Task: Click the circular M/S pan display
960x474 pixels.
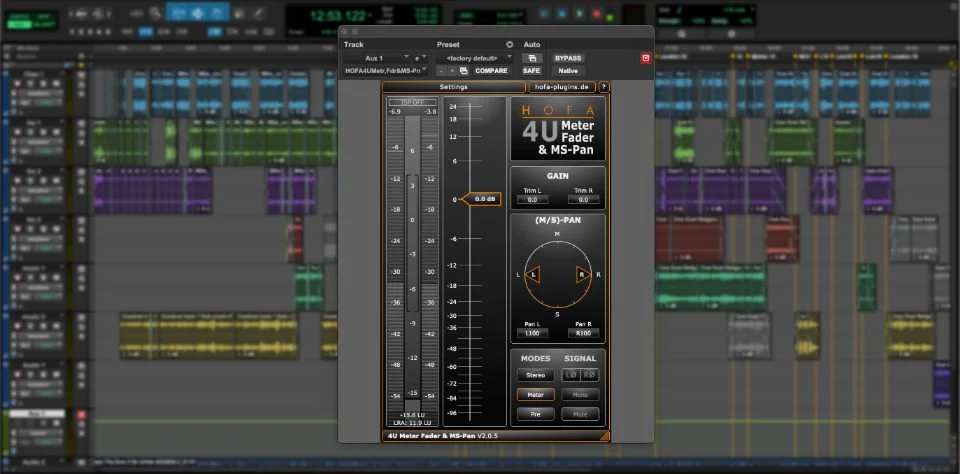Action: [558, 274]
